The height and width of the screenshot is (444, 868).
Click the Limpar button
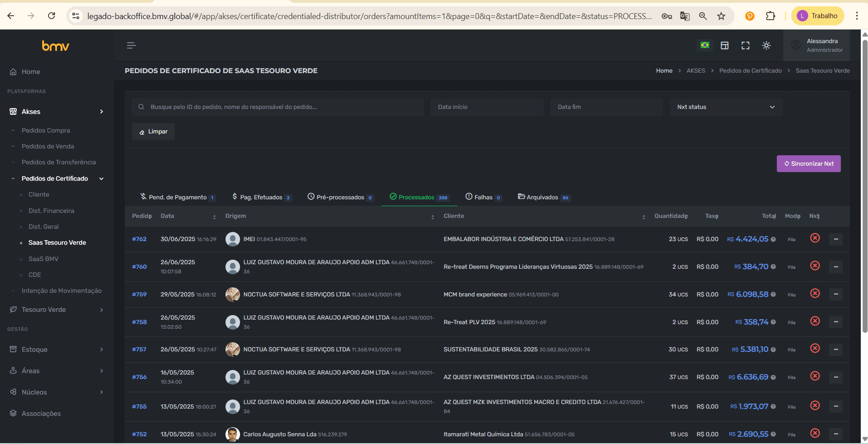coord(153,132)
